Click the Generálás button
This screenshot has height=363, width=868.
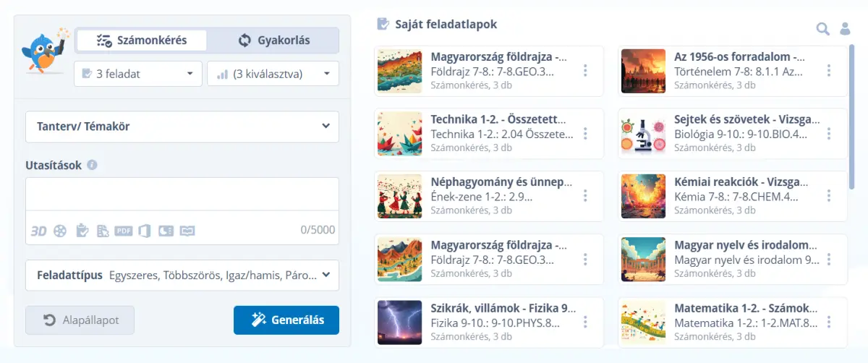point(286,320)
